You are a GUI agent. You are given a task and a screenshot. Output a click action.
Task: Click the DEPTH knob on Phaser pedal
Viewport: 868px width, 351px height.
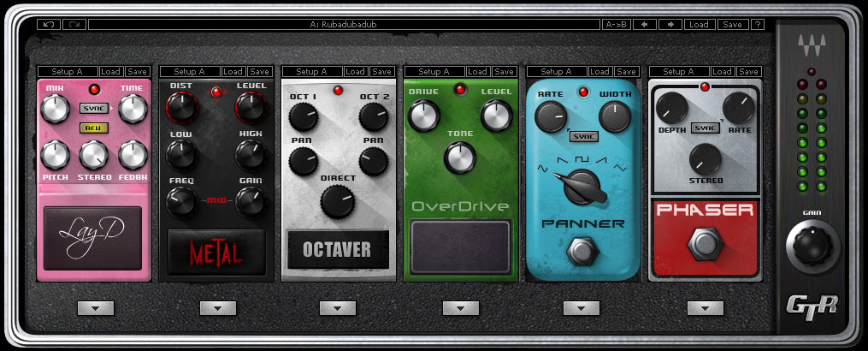tap(671, 108)
